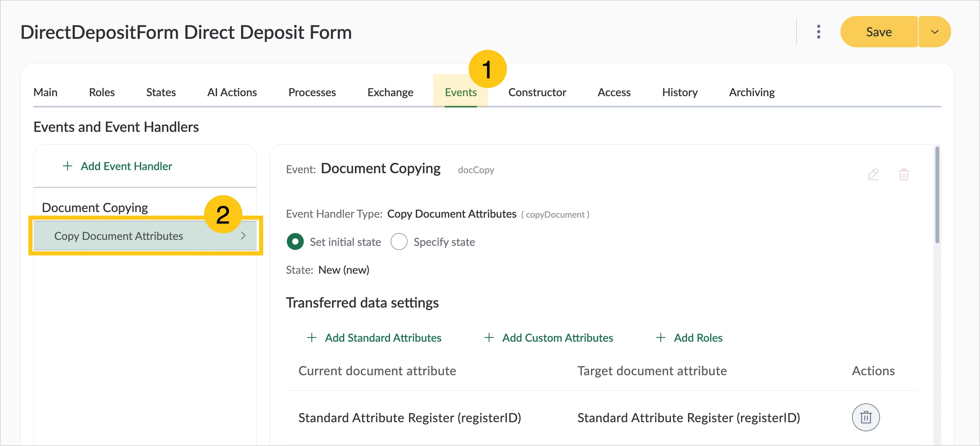Screen dimensions: 980x446
Task: Select the Set initial state radio button
Action: coord(295,242)
